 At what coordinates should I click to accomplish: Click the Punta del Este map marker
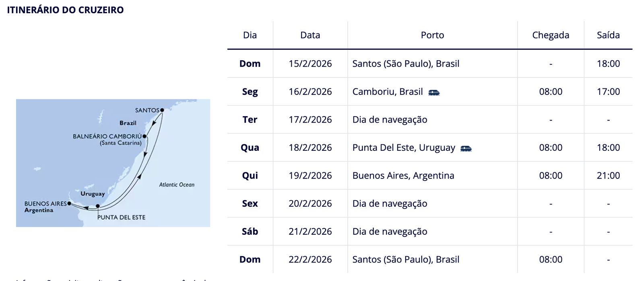coord(98,206)
